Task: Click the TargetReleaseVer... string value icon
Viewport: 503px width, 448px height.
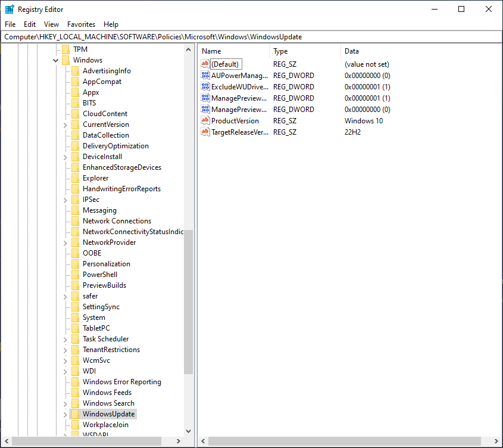Action: (205, 132)
